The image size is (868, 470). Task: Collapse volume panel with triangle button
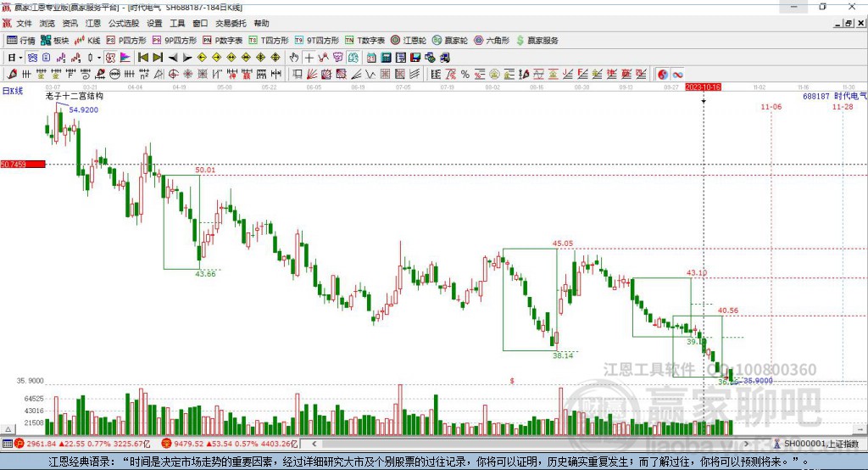8,429
